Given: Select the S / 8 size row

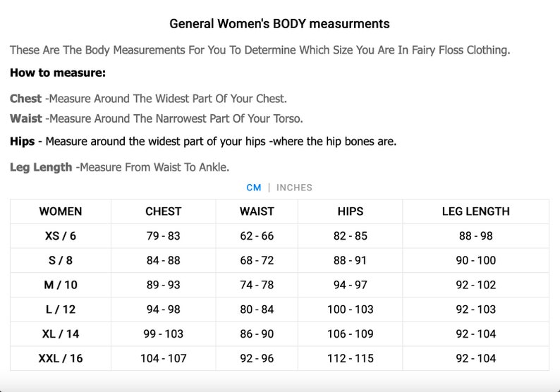Looking at the screenshot, I should 279,260.
